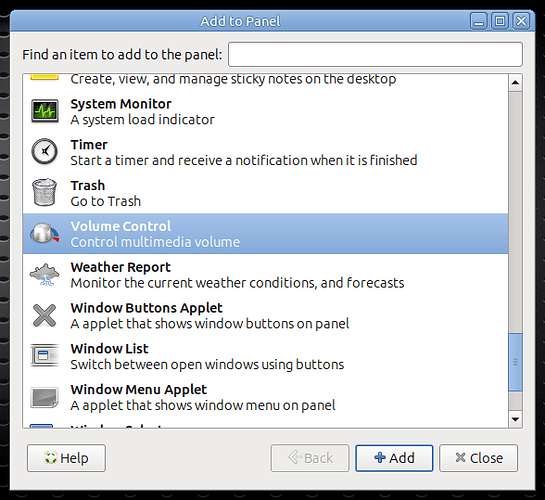Select 'Go to Trash' description

[x=106, y=202]
